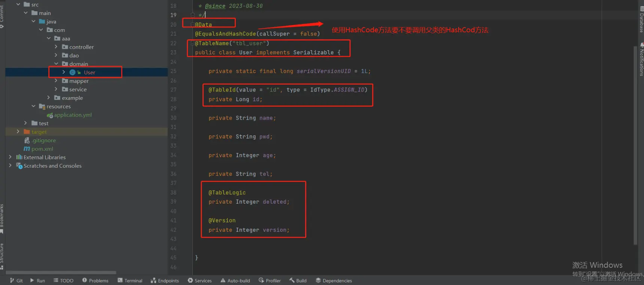Click IdType.ASSIGN_ID in the TableId annotation

click(337, 90)
